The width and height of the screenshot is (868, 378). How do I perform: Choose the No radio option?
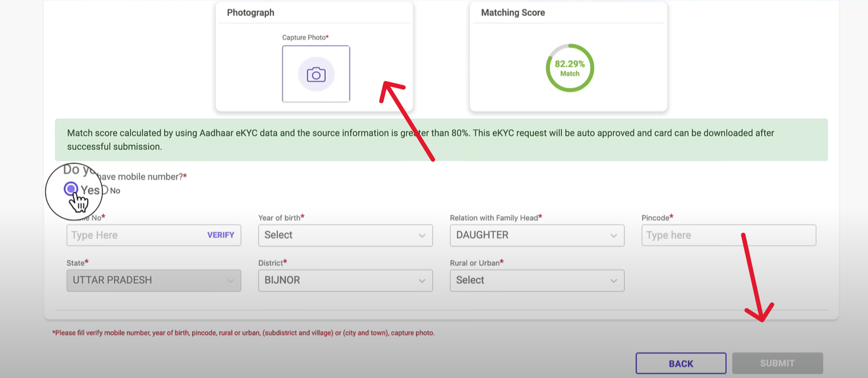click(x=105, y=191)
